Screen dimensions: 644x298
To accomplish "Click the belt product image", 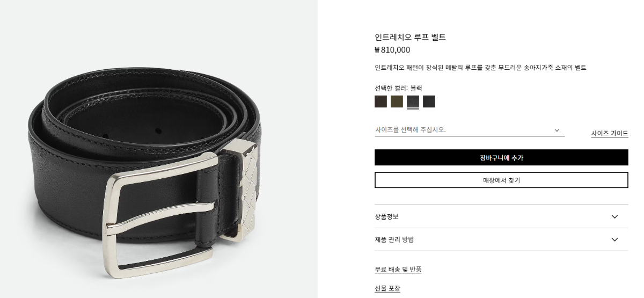I will [159, 149].
